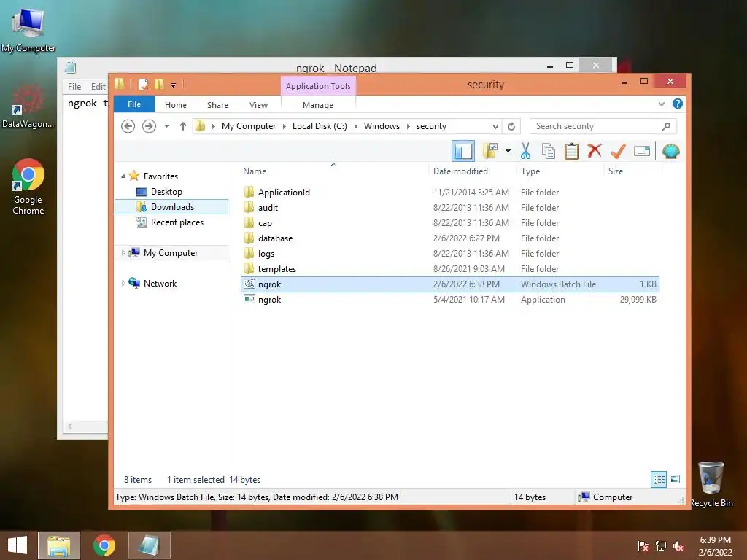
Task: Launch Google Chrome from the taskbar
Action: (x=104, y=545)
